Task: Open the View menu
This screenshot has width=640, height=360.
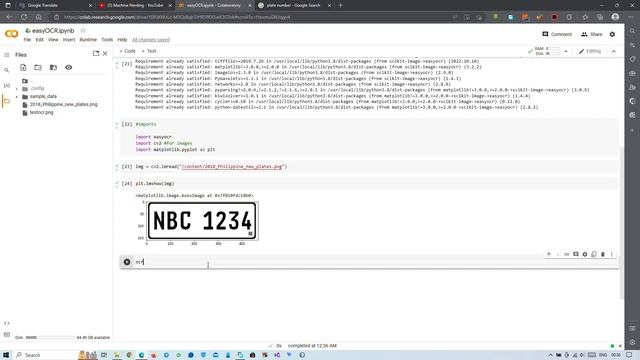Action: 53,40
